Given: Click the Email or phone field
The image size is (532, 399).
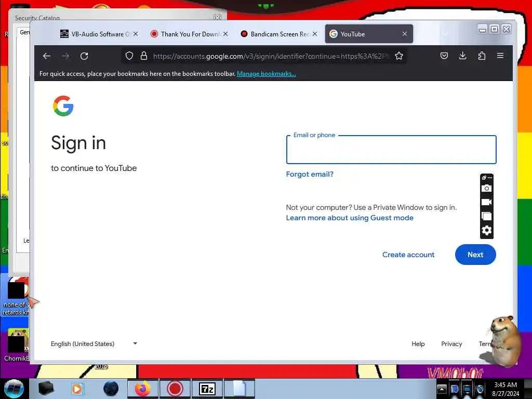Looking at the screenshot, I should point(391,150).
